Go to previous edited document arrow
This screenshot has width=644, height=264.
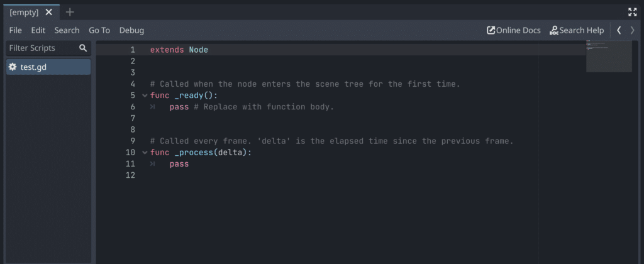click(x=619, y=30)
